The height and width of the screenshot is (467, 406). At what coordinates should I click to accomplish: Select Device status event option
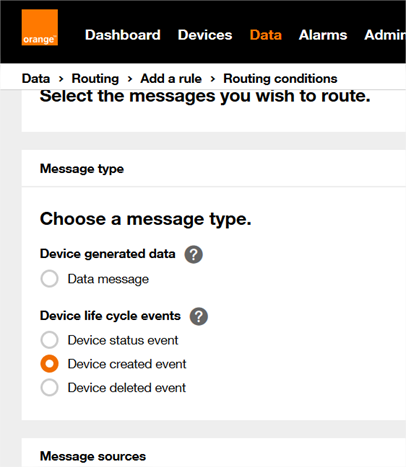(49, 340)
